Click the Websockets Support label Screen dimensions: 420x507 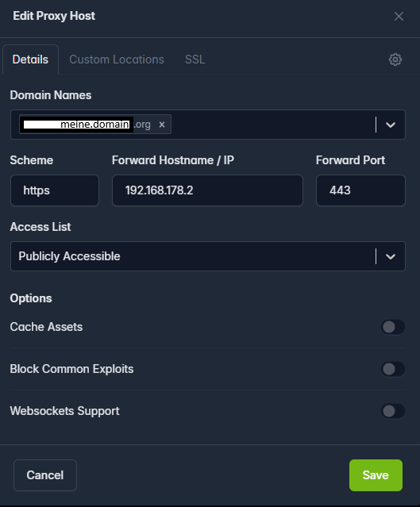pyautogui.click(x=65, y=411)
